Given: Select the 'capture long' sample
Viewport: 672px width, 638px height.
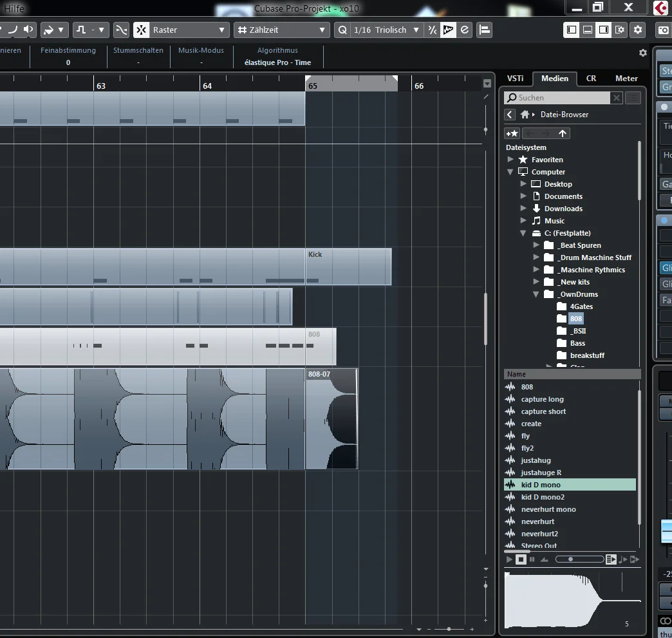Looking at the screenshot, I should [x=570, y=399].
